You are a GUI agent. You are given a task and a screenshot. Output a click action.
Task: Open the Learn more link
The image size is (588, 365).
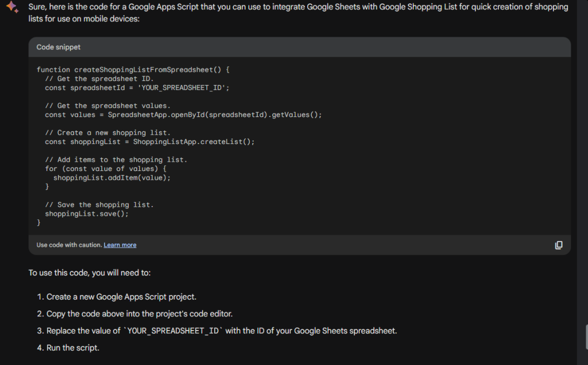point(120,245)
